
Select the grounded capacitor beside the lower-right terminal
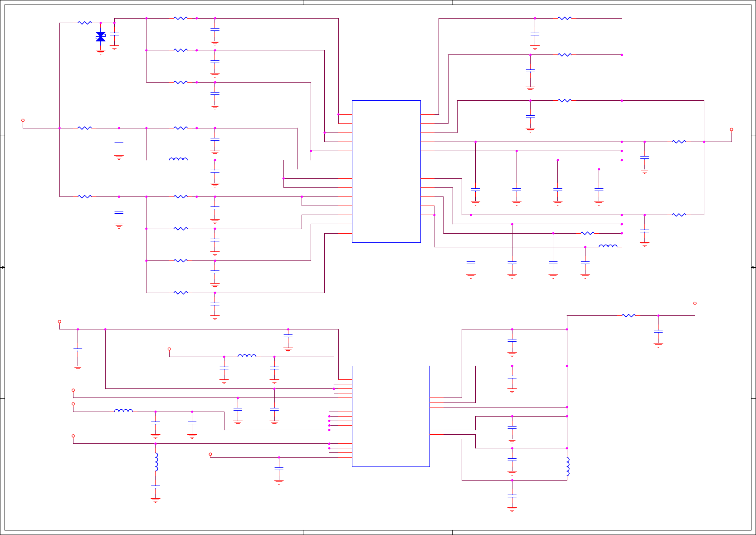tap(658, 332)
